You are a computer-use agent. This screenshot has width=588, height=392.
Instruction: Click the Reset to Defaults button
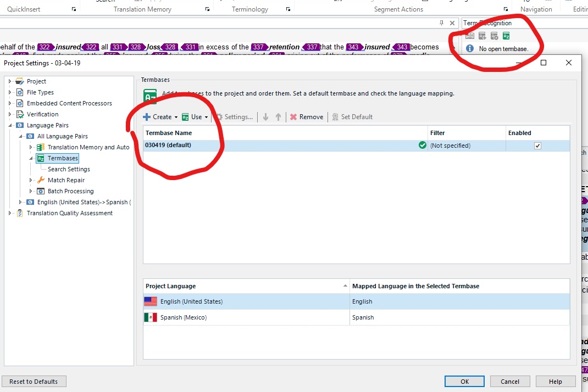(34, 381)
